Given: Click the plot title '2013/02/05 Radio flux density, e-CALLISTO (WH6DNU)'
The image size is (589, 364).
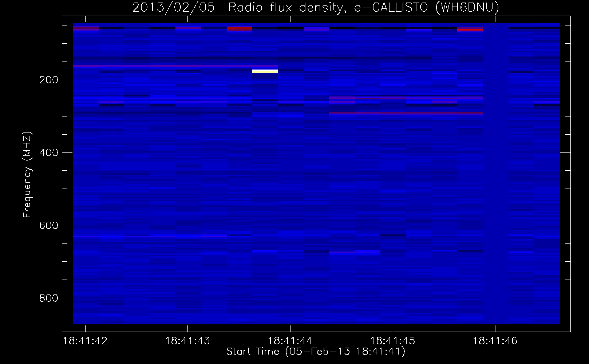Looking at the screenshot, I should pyautogui.click(x=316, y=7).
